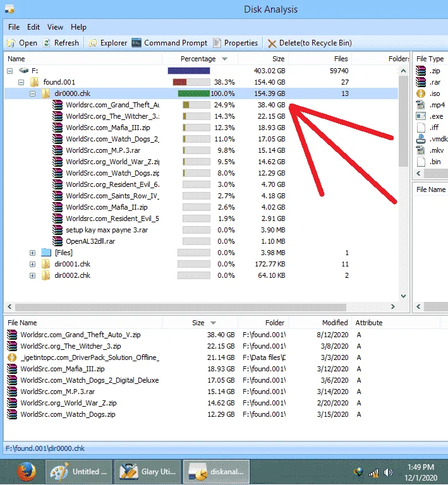The height and width of the screenshot is (485, 448).
Task: Click the tree horizontal scroll-left arrow
Action: point(9,307)
